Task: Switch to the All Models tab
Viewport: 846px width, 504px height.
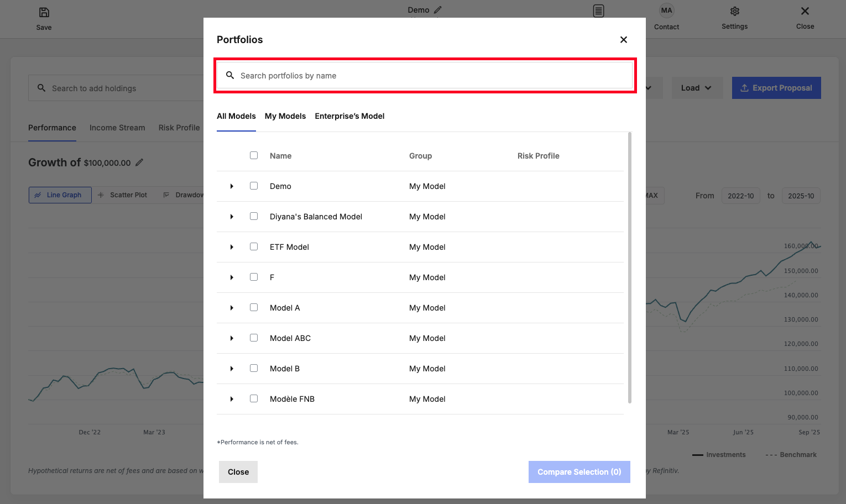Action: coord(236,116)
